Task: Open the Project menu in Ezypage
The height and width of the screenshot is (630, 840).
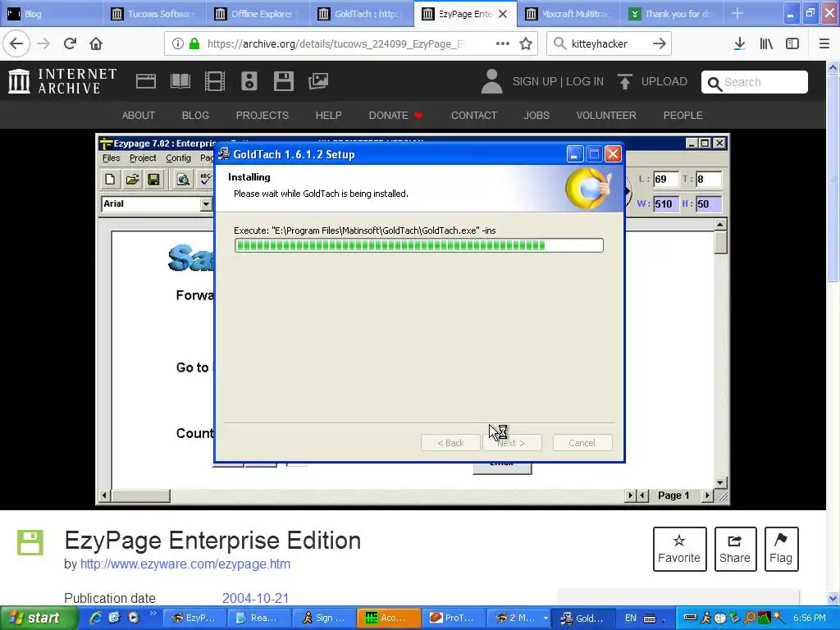Action: pyautogui.click(x=143, y=158)
